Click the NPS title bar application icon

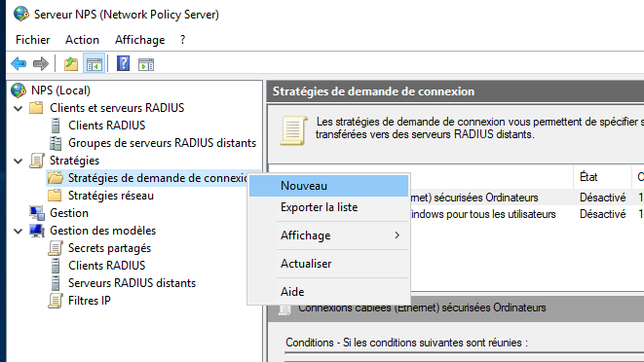click(x=20, y=14)
